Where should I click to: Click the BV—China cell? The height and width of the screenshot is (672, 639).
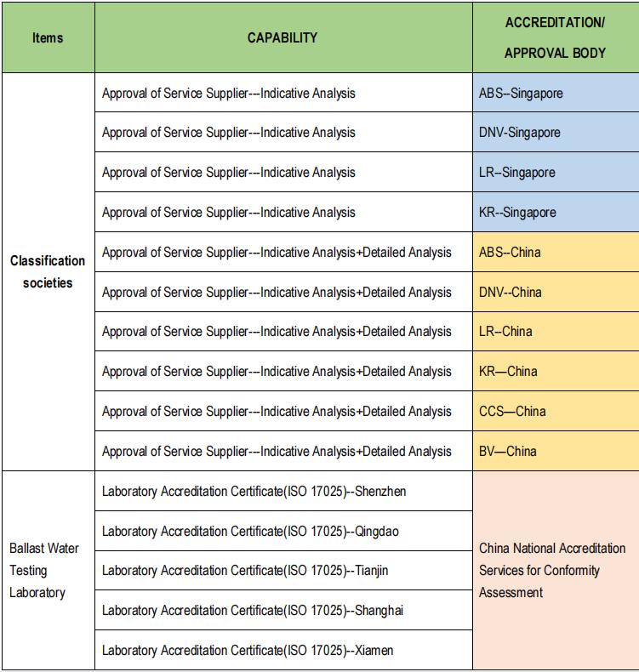(x=556, y=451)
